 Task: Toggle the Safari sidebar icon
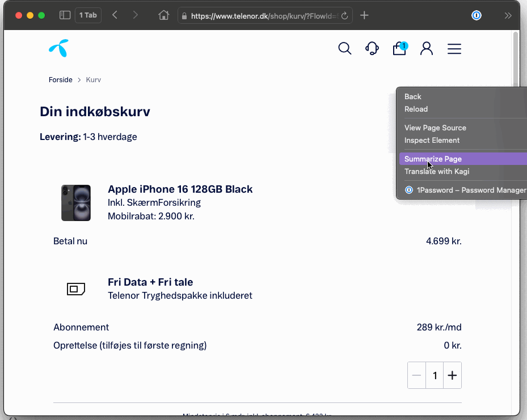65,15
